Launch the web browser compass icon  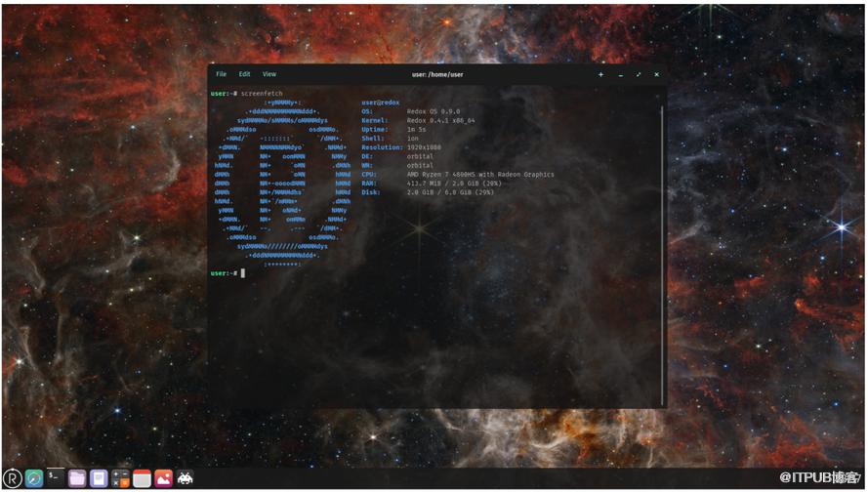(34, 478)
